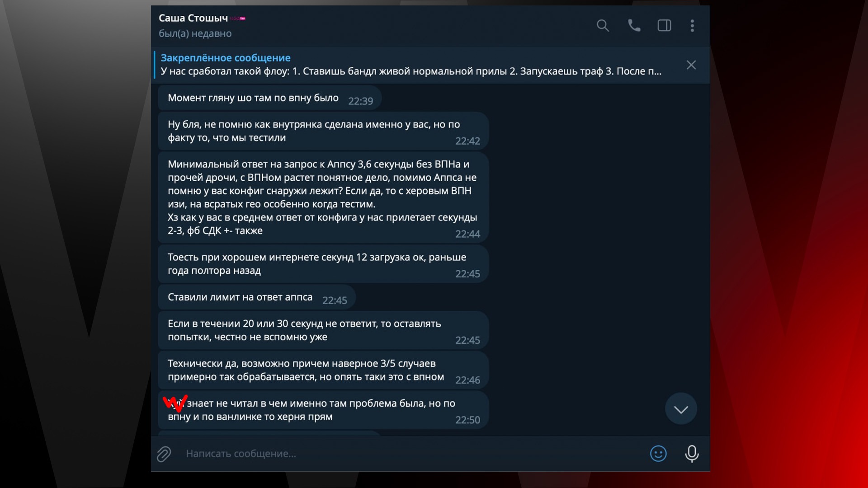Select message Момент гляну шо там по впну
The width and height of the screenshot is (868, 488).
[269, 98]
